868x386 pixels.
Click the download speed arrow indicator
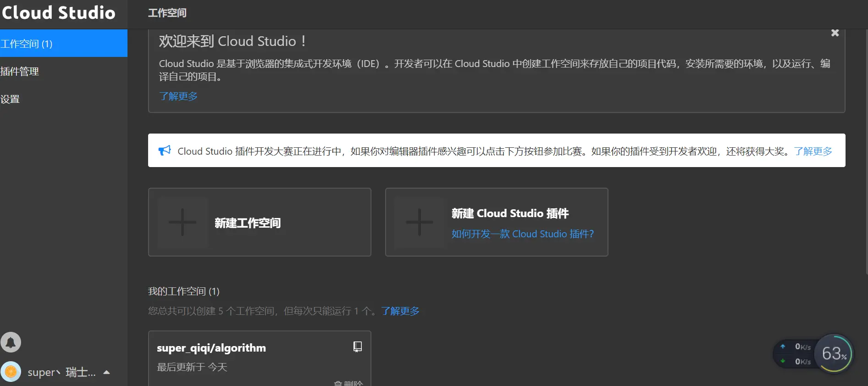pos(783,361)
